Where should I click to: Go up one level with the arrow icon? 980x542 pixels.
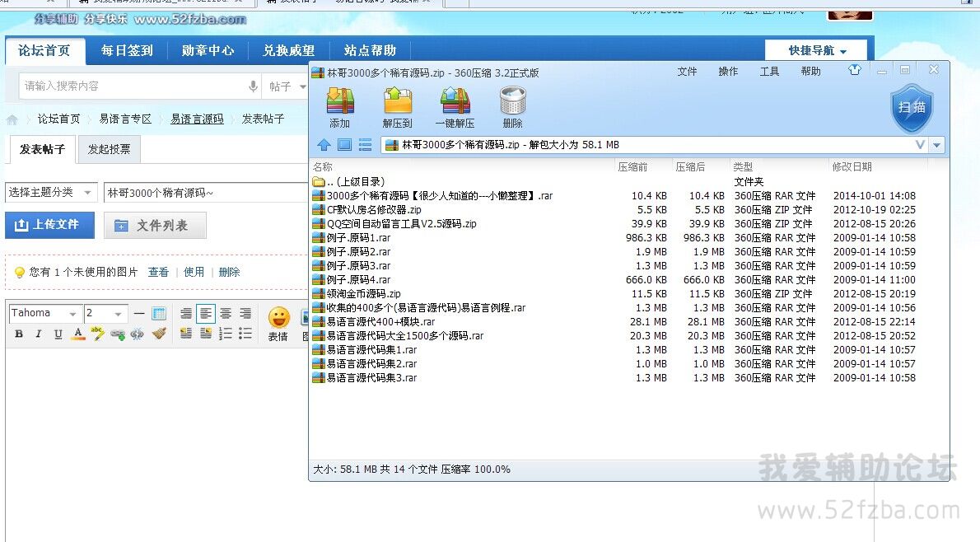pyautogui.click(x=324, y=145)
